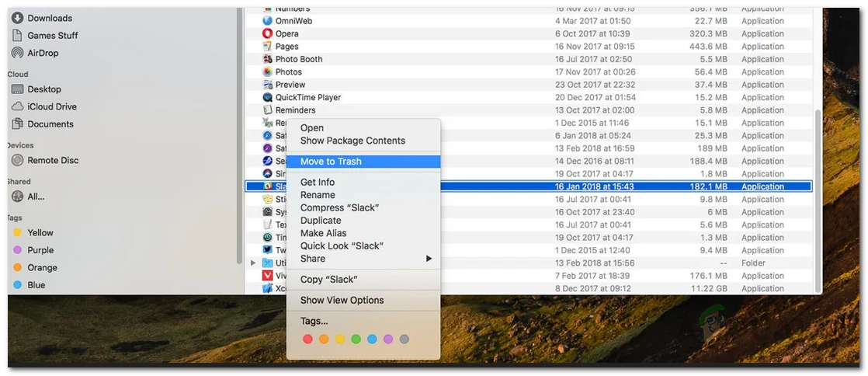
Task: Click "Folder" kind in Utilities row
Action: coord(753,263)
